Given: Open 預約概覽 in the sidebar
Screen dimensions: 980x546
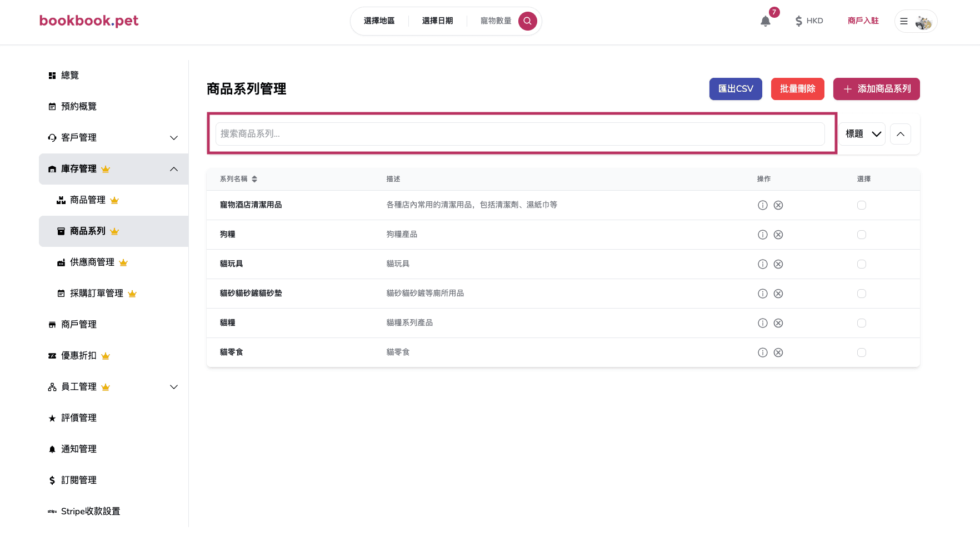Looking at the screenshot, I should (113, 107).
